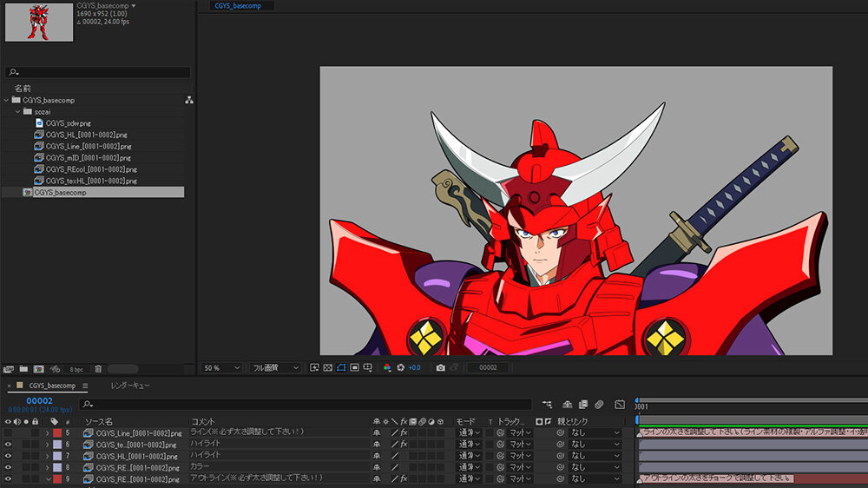868x488 pixels.
Task: Show layer 5 CGYS_Line via visibility box
Action: coord(9,432)
